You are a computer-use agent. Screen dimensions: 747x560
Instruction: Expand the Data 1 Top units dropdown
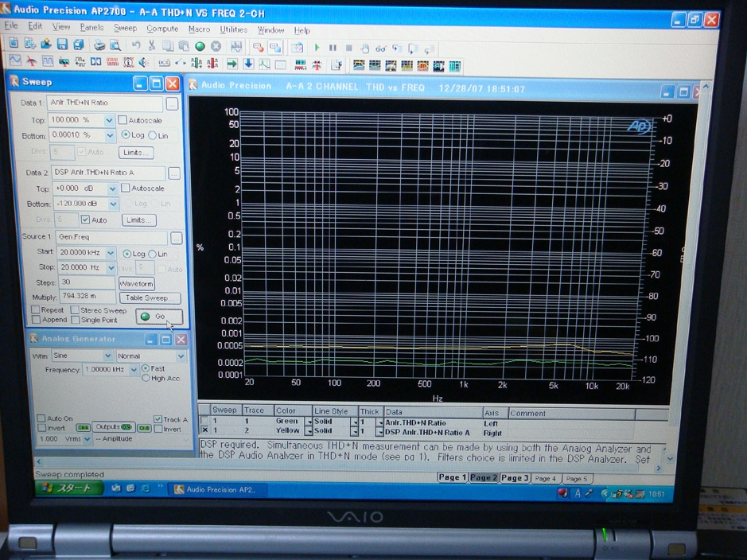[109, 120]
